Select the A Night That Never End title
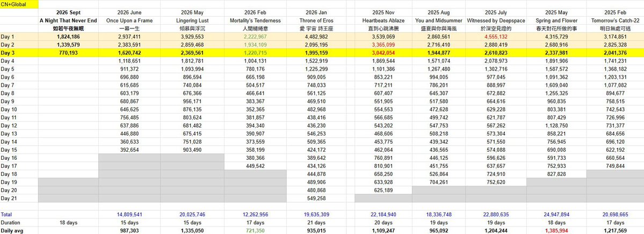Viewport: 644px width, 234px height. (x=68, y=20)
